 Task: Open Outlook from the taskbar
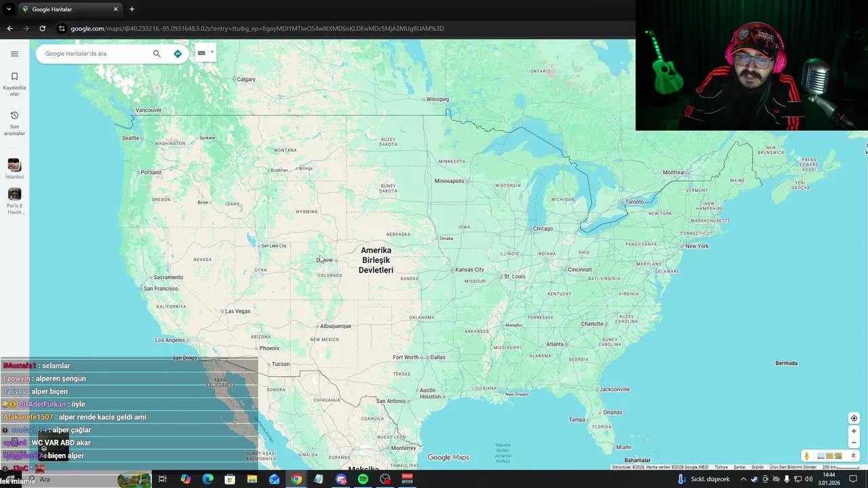coord(274,479)
